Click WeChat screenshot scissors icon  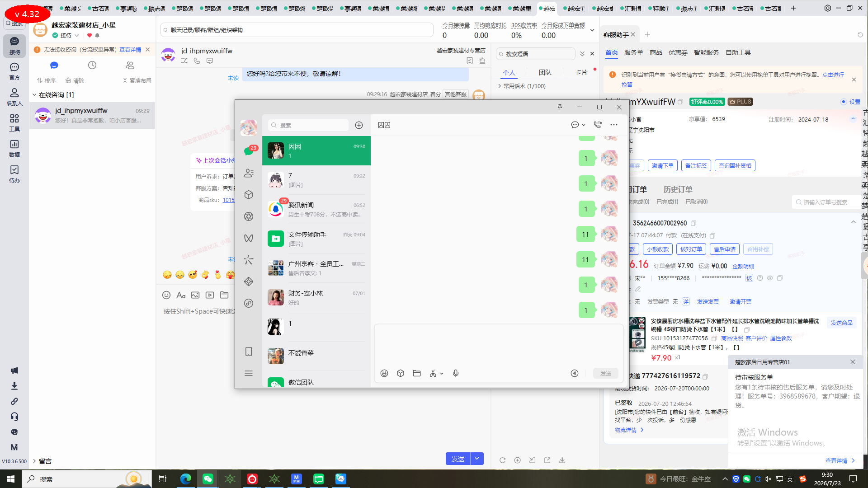coord(433,373)
